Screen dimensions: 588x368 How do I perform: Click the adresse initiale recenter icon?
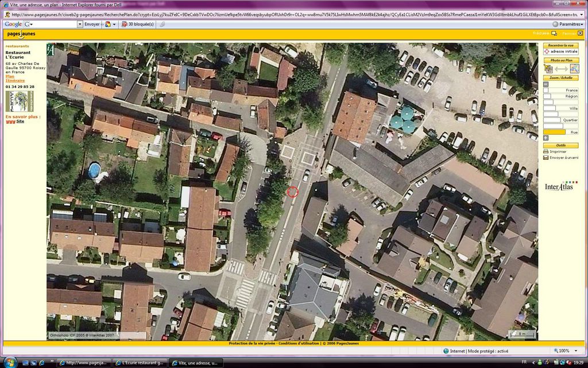point(547,51)
